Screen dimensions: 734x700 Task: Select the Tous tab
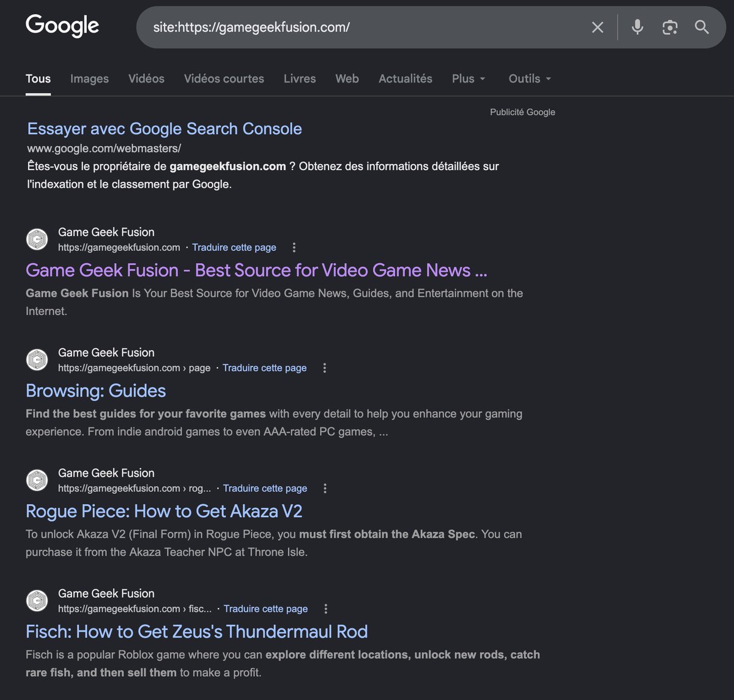coord(38,78)
